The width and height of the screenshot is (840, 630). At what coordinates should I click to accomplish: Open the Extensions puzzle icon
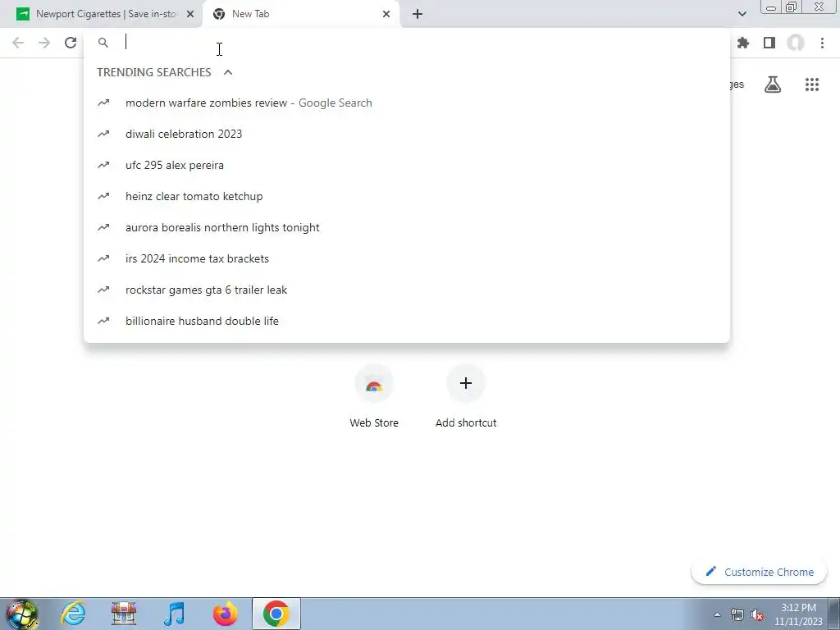[743, 43]
